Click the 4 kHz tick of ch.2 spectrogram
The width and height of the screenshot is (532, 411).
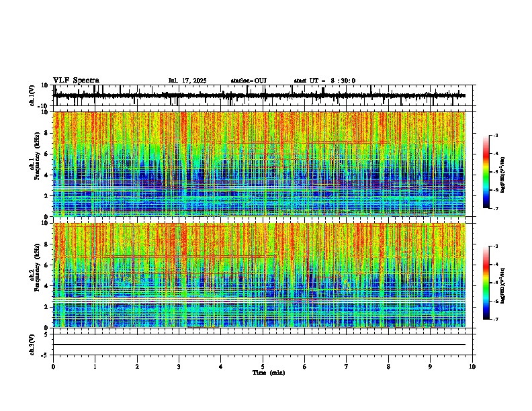coord(47,286)
